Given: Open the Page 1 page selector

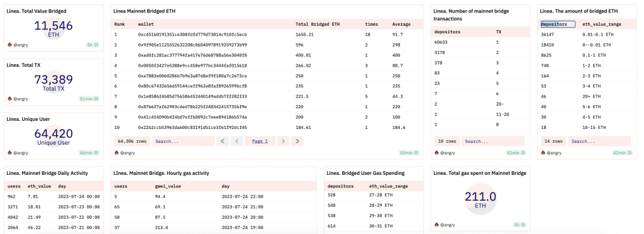Looking at the screenshot, I should pyautogui.click(x=260, y=142).
